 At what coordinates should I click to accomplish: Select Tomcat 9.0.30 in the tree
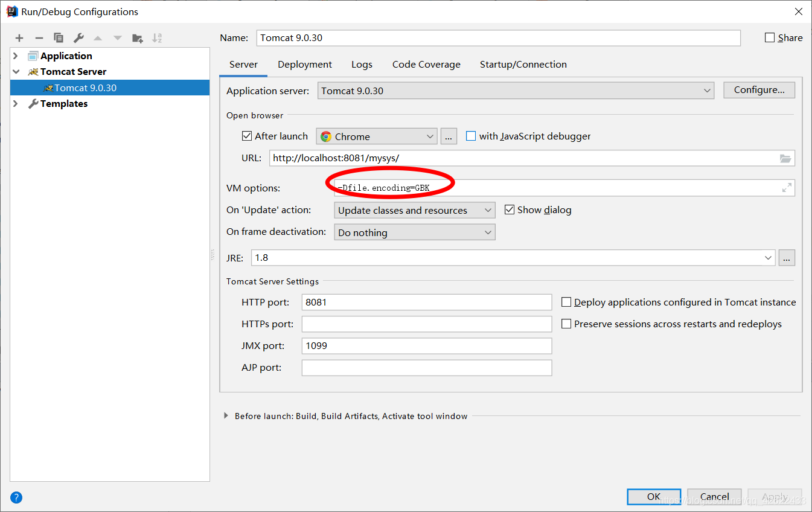click(110, 88)
